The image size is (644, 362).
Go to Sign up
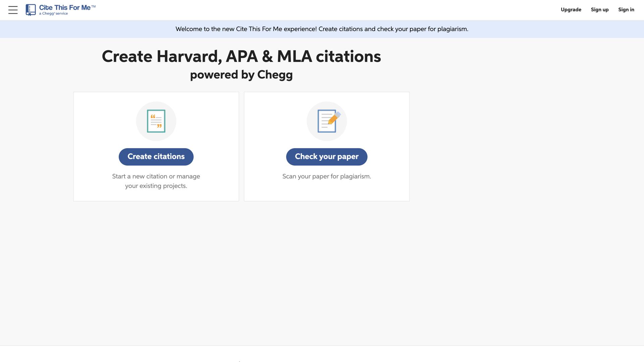pyautogui.click(x=600, y=10)
